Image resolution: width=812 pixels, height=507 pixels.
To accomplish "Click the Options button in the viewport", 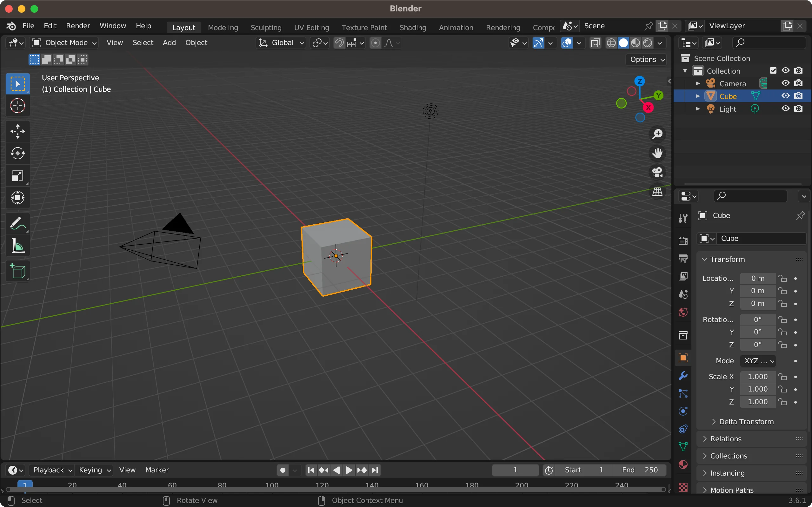I will [x=646, y=59].
